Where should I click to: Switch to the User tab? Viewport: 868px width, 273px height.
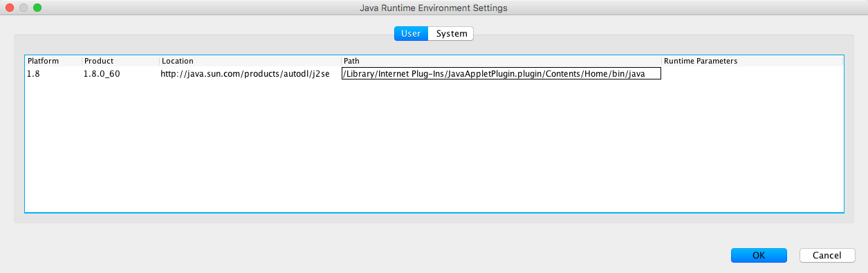point(411,33)
